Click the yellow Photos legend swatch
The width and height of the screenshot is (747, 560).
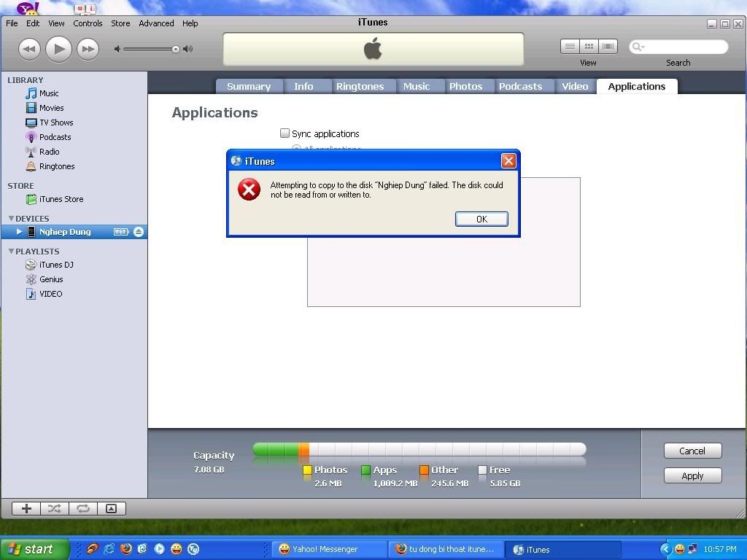[307, 470]
